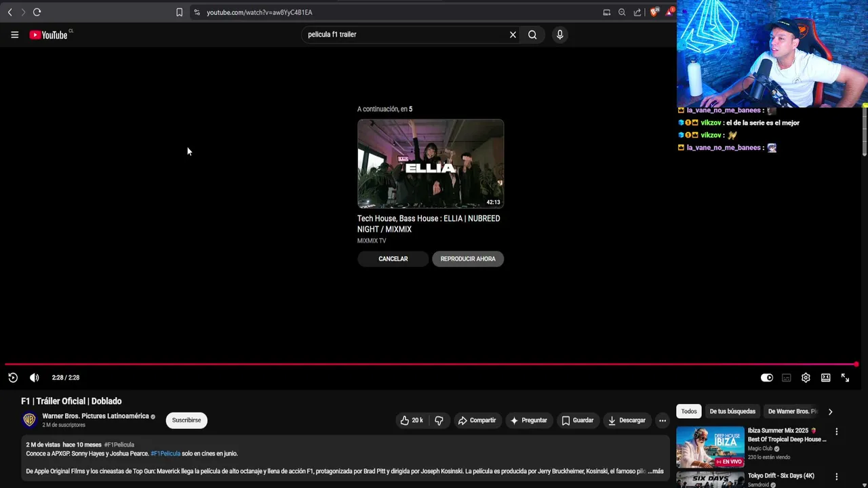This screenshot has height=488, width=868.
Task: Download the video with Descargar
Action: point(627,420)
